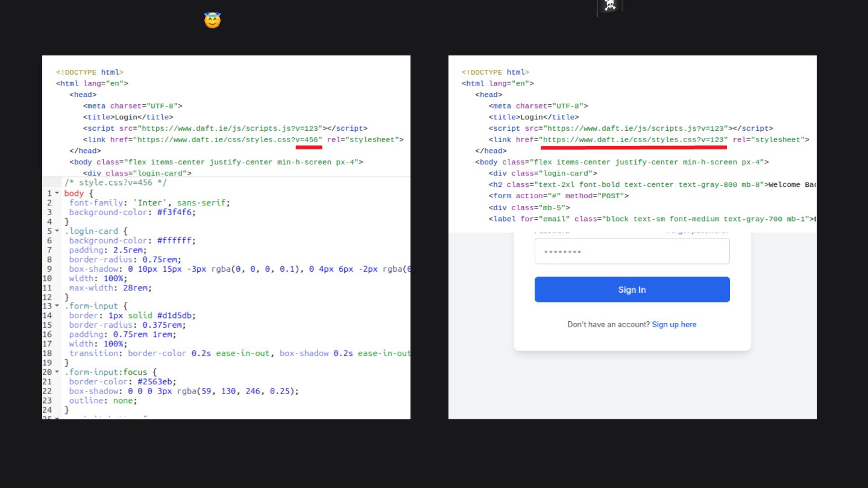Click the title Login line in right snippet
This screenshot has width=868, height=488.
(534, 117)
